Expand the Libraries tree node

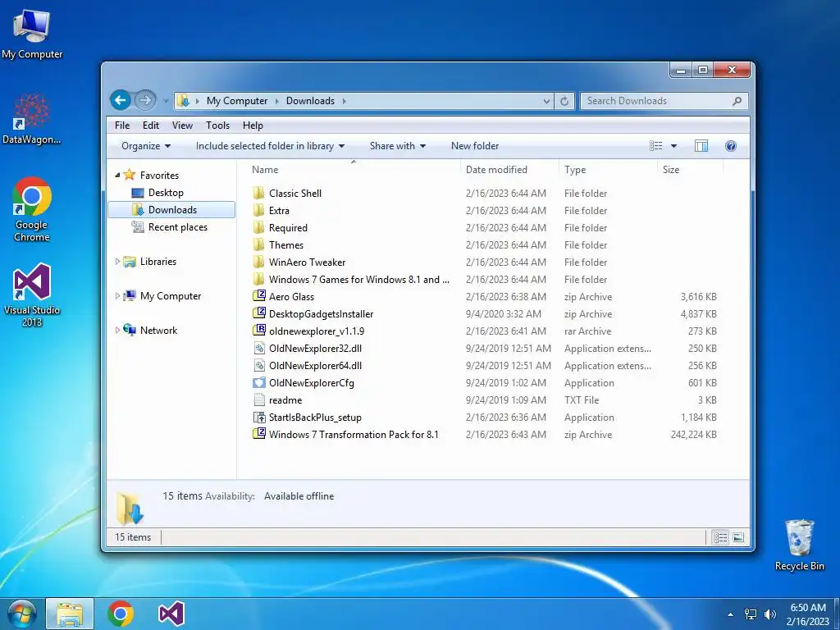[x=117, y=262]
